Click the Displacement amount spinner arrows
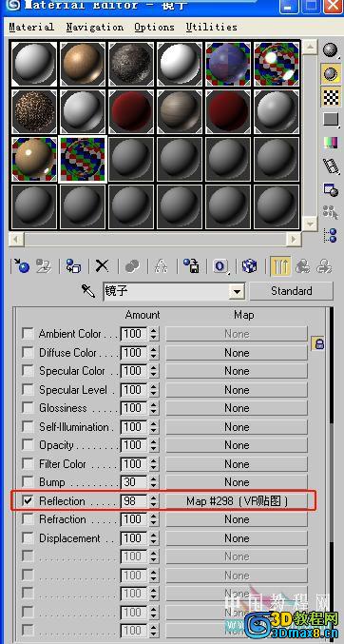This screenshot has width=344, height=644. point(154,538)
